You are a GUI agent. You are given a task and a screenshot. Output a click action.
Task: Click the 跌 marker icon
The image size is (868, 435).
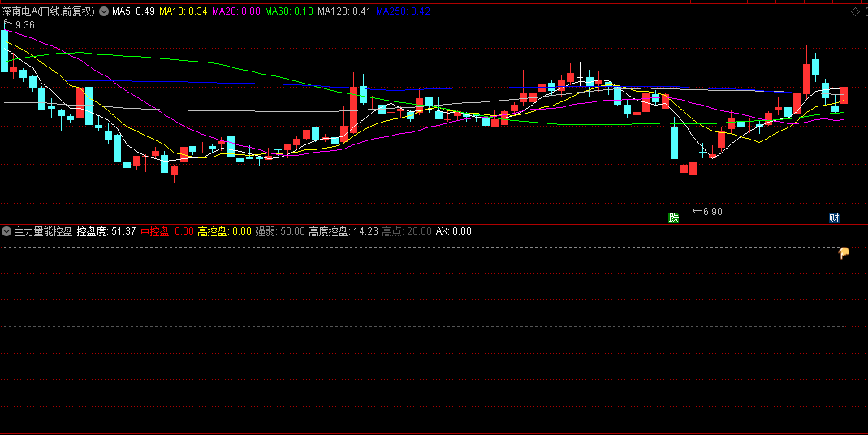674,217
